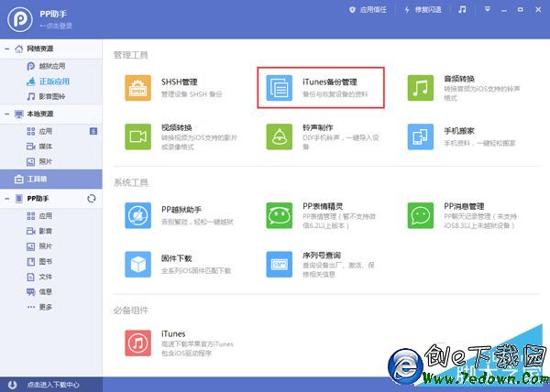Click the 点击登录 login link
The height and width of the screenshot is (392, 550).
(x=56, y=26)
